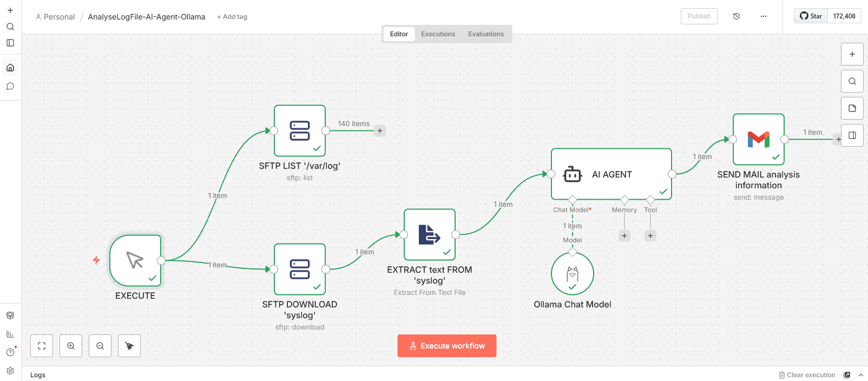Click the EXECUTE manual trigger node
Image resolution: width=868 pixels, height=381 pixels.
(135, 260)
